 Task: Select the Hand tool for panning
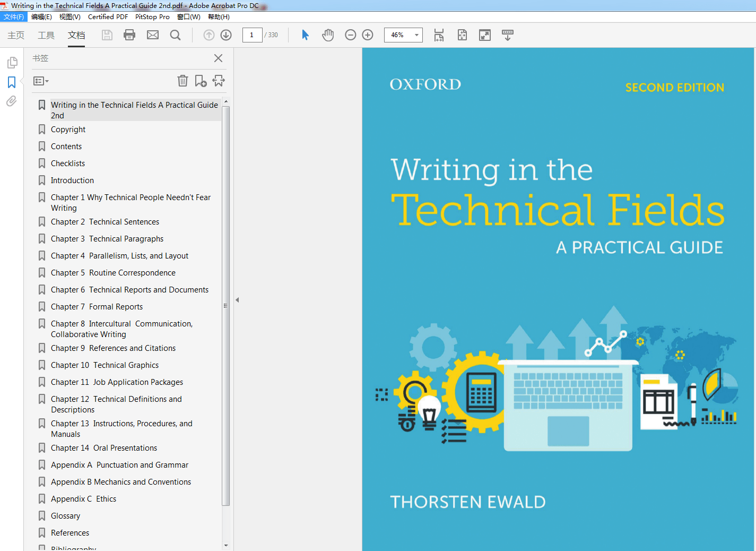328,35
